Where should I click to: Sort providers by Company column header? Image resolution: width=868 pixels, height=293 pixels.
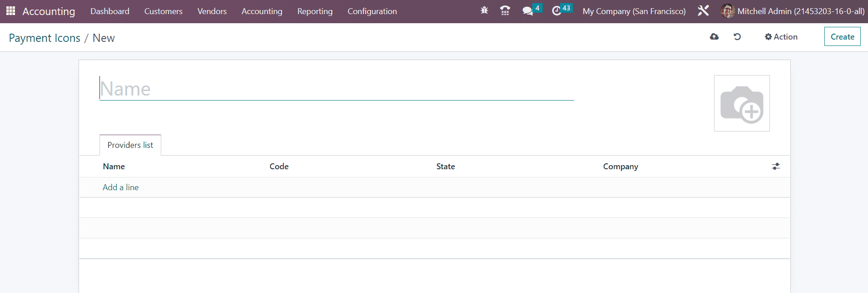coord(621,167)
